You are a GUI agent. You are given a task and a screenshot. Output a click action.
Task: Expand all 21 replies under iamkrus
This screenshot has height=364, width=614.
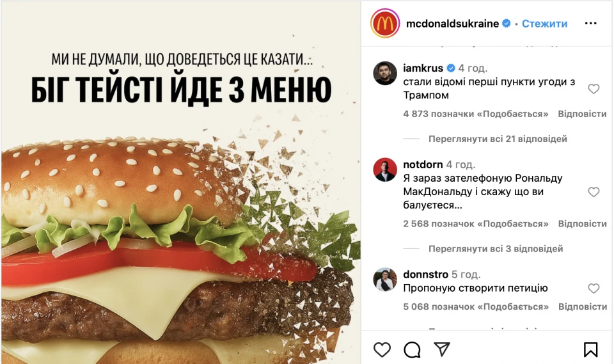498,139
